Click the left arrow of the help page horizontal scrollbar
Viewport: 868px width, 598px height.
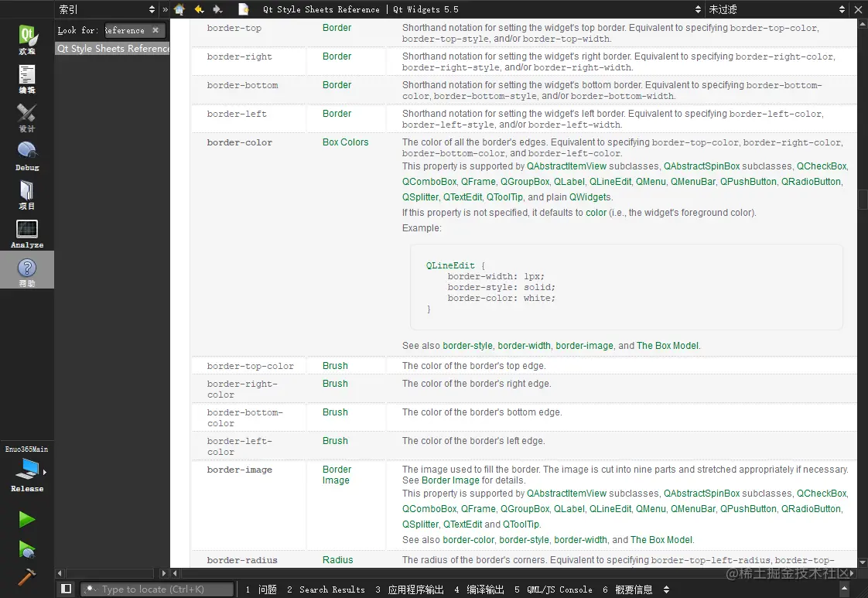coord(176,574)
